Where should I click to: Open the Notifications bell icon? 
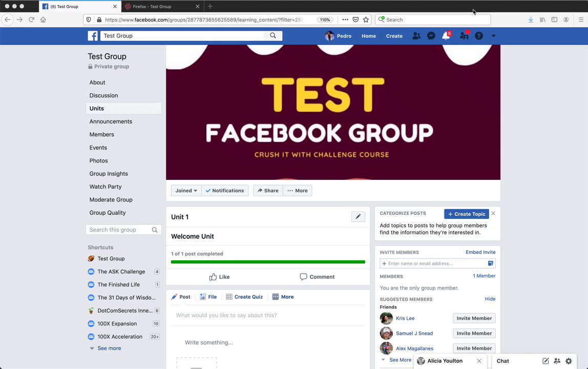coord(446,36)
